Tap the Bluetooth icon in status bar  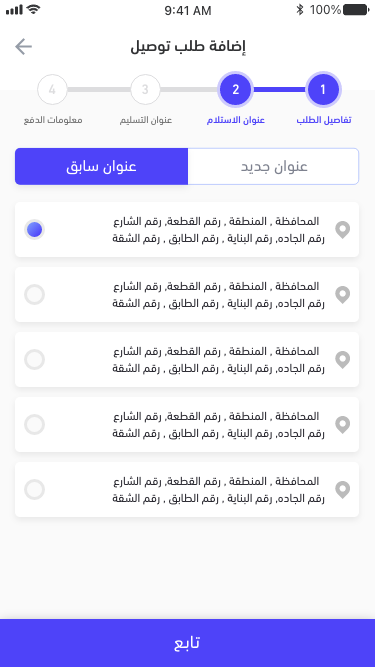pos(300,10)
